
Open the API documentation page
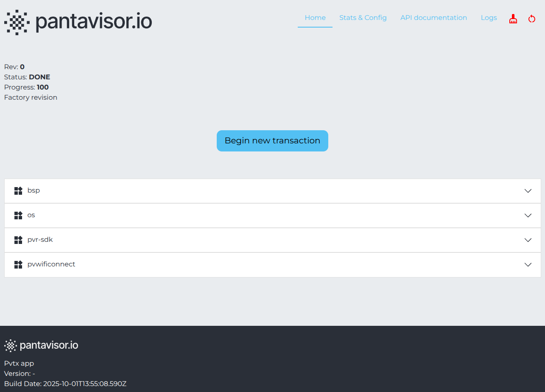point(433,17)
